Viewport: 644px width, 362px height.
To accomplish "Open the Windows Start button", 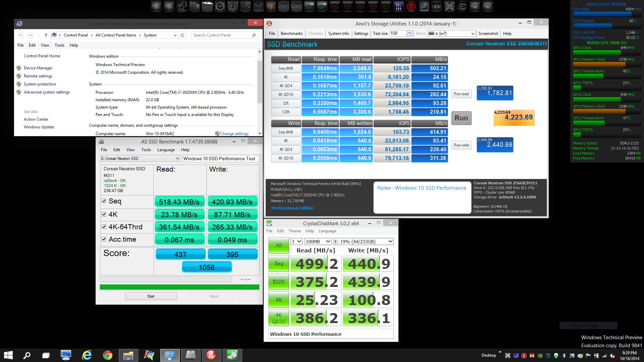I will click(x=8, y=355).
